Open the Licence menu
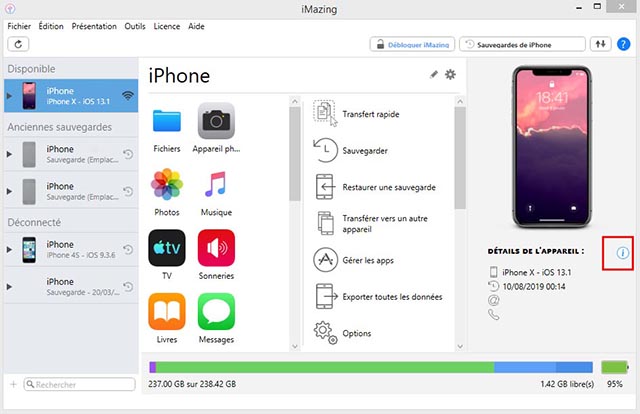The height and width of the screenshot is (414, 640). pyautogui.click(x=167, y=26)
